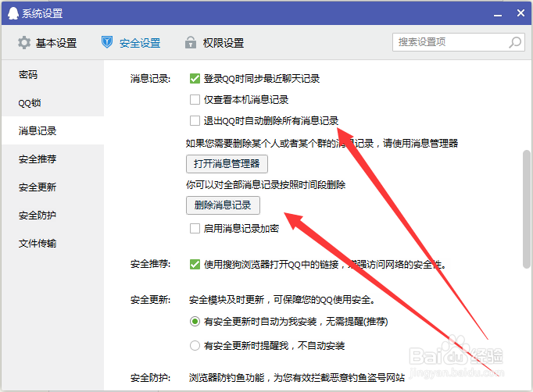
Task: Select 安全推荐 in the sidebar
Action: (52, 159)
